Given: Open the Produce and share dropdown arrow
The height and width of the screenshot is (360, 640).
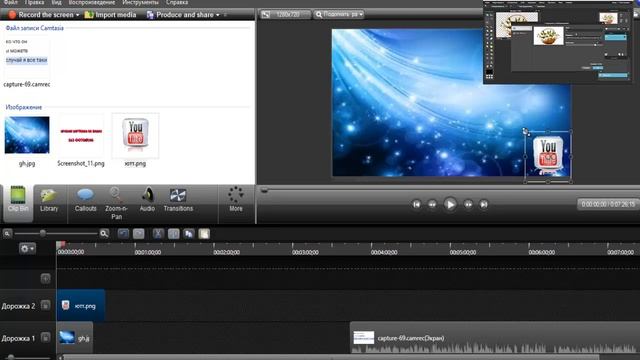Looking at the screenshot, I should 218,15.
